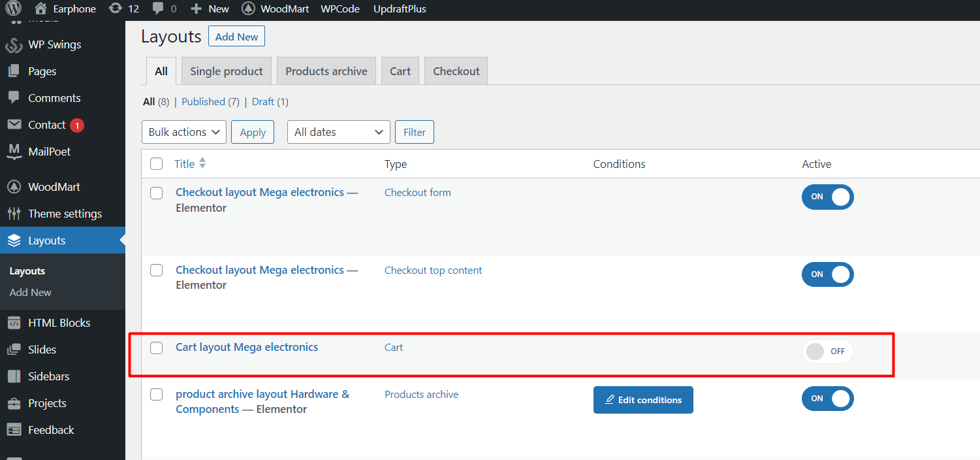Screen dimensions: 980x460
Task: Open Checkout form row's layout title link
Action: coord(260,193)
